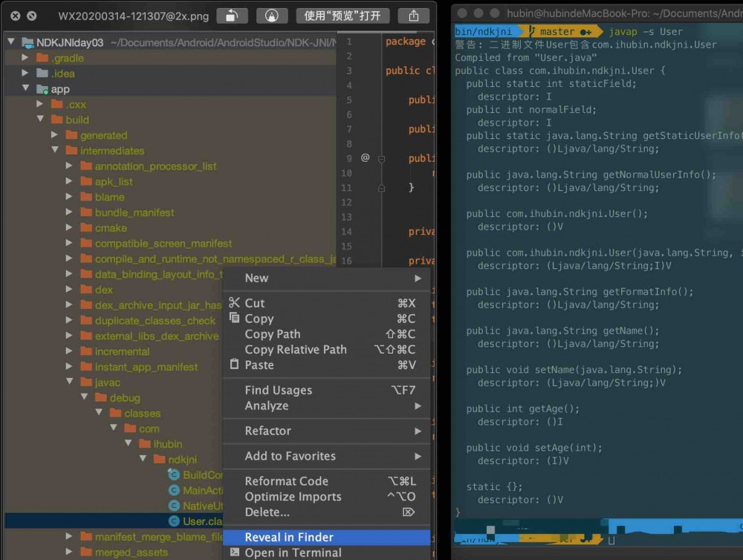This screenshot has width=743, height=560.
Task: Click the 使用“预览”打开 button
Action: (342, 16)
